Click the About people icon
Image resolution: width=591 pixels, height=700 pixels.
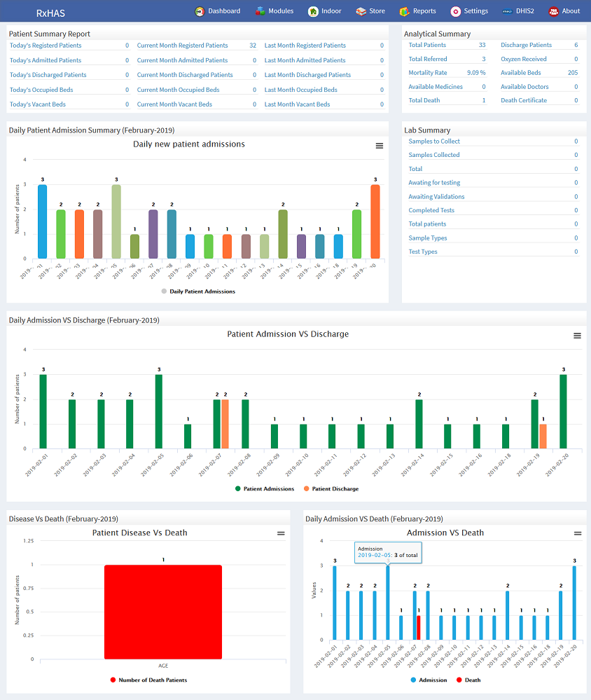point(553,11)
